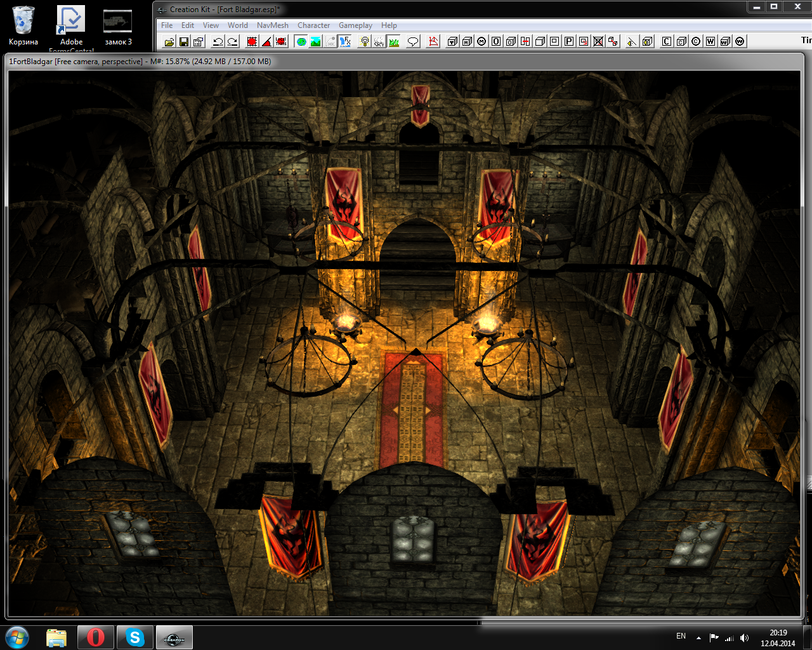Image resolution: width=812 pixels, height=650 pixels.
Task: Click the EN language indicator
Action: pyautogui.click(x=681, y=636)
